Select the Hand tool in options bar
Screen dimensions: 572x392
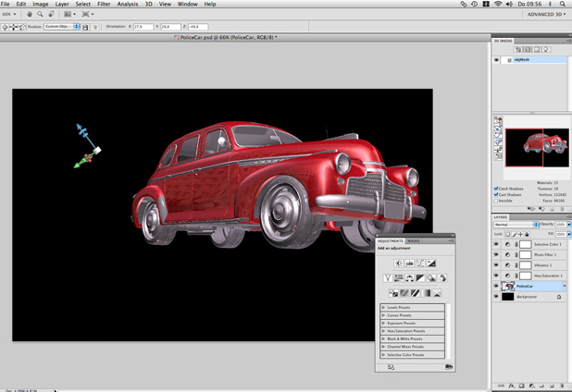pos(30,15)
